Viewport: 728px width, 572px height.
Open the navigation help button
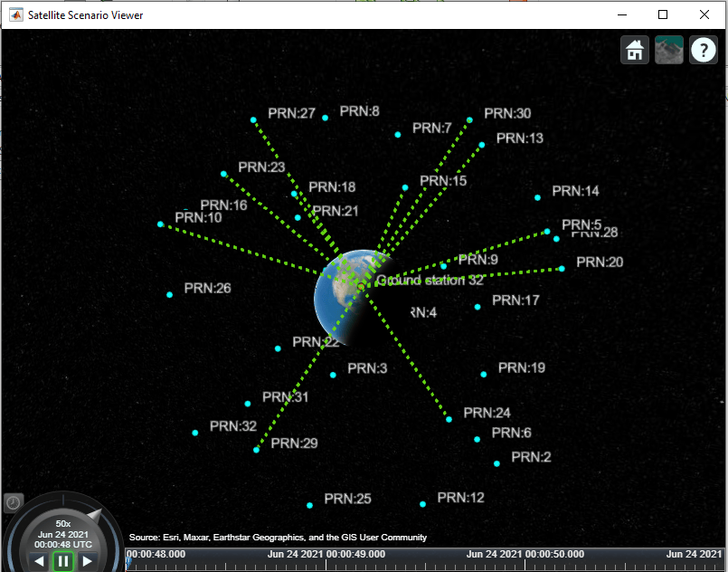point(704,50)
